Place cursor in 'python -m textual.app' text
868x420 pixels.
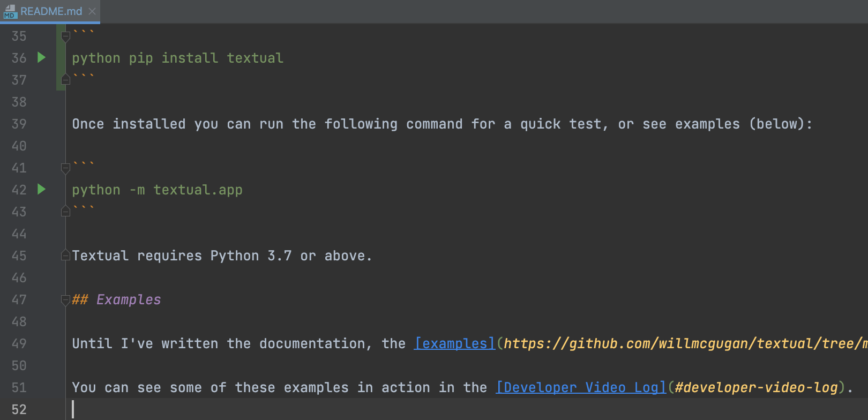point(157,190)
